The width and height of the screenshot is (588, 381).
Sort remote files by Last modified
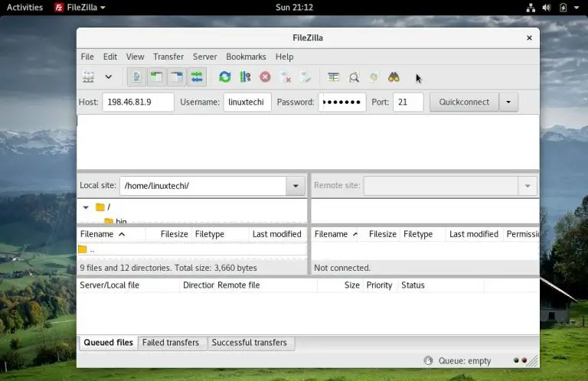475,234
